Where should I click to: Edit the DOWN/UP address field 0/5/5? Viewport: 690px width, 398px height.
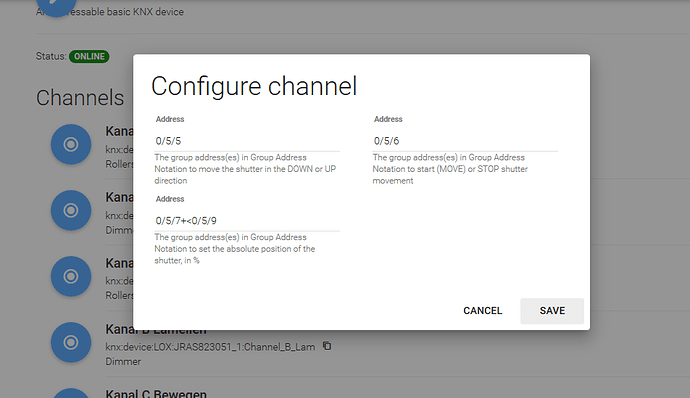(247, 141)
